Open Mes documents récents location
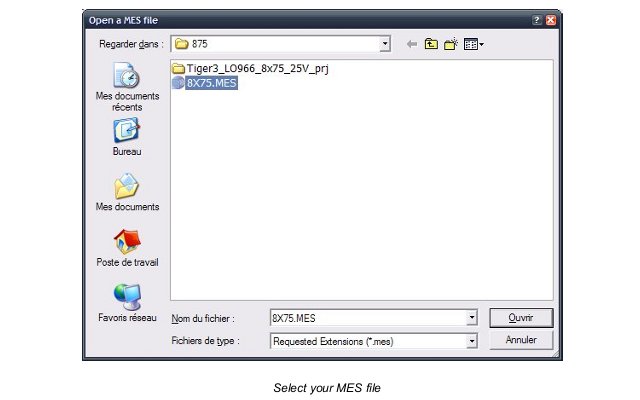Viewport: 640px width, 400px height. [x=127, y=87]
